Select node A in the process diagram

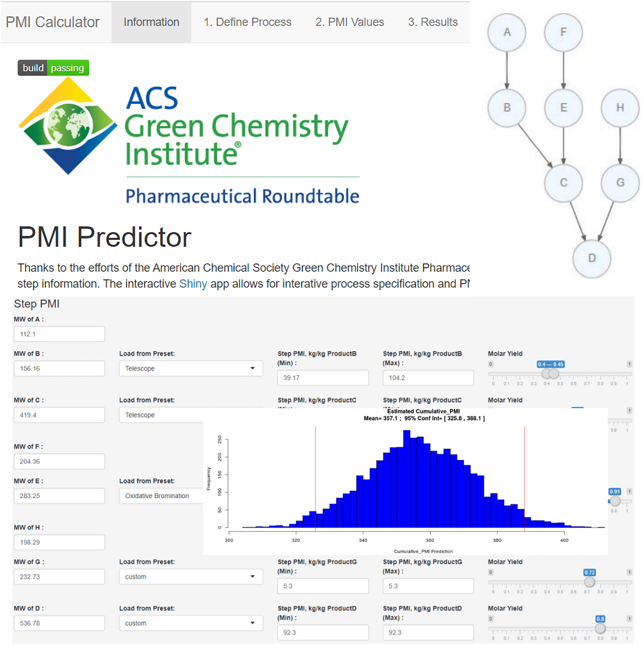tap(507, 33)
